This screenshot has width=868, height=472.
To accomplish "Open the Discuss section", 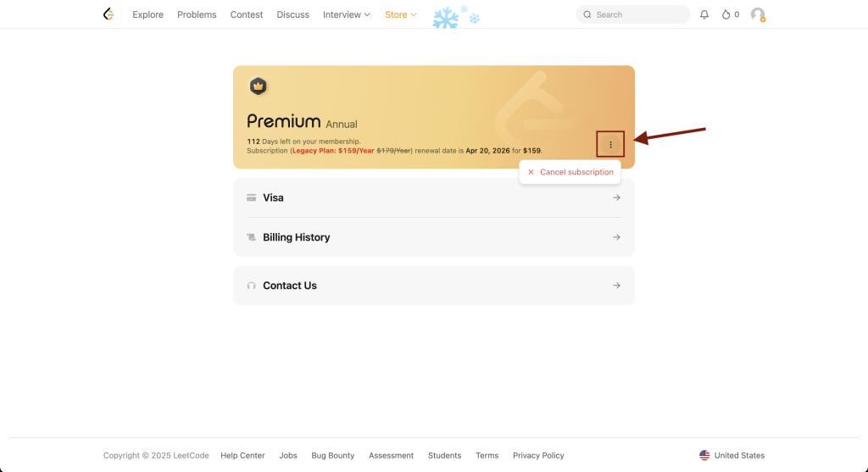I will (292, 14).
